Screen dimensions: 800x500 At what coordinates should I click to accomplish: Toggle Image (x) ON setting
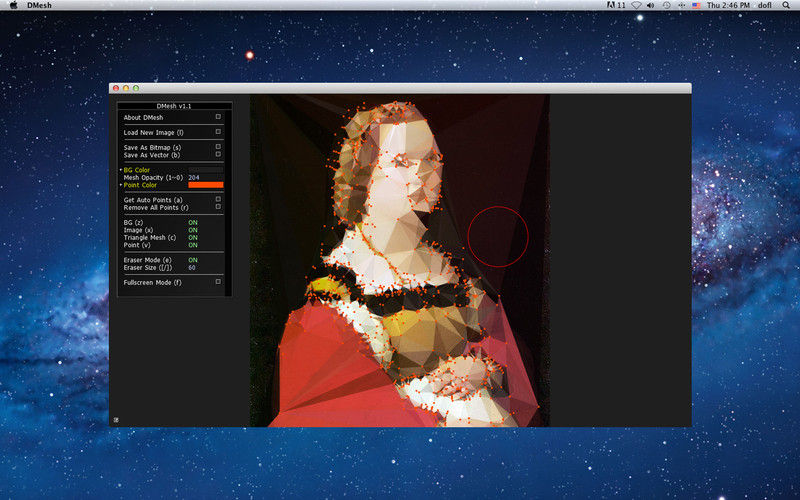coord(193,230)
